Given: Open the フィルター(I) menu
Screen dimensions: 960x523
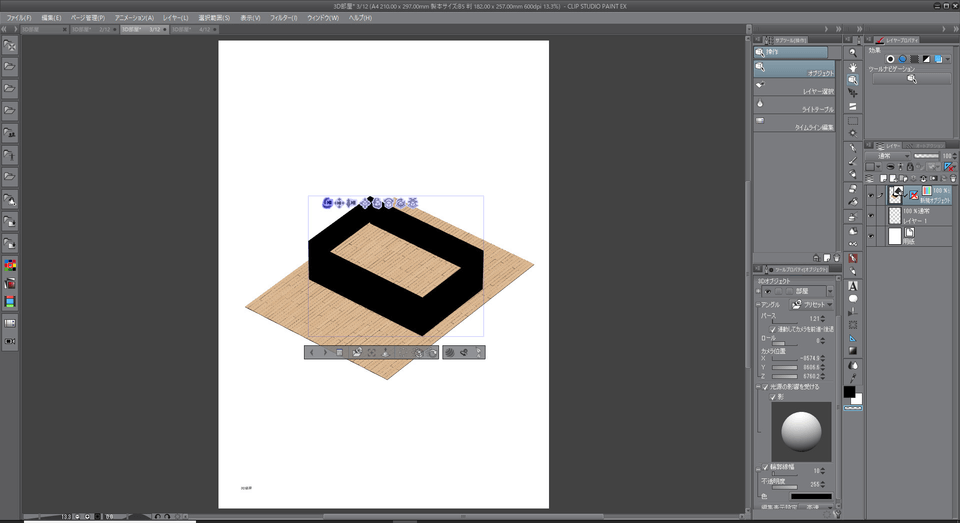Looking at the screenshot, I should click(x=283, y=18).
